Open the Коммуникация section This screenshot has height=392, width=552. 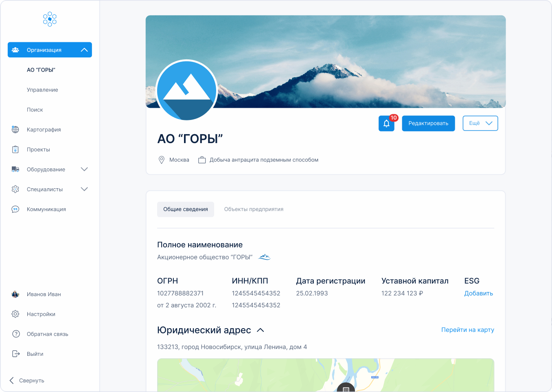[x=46, y=209]
